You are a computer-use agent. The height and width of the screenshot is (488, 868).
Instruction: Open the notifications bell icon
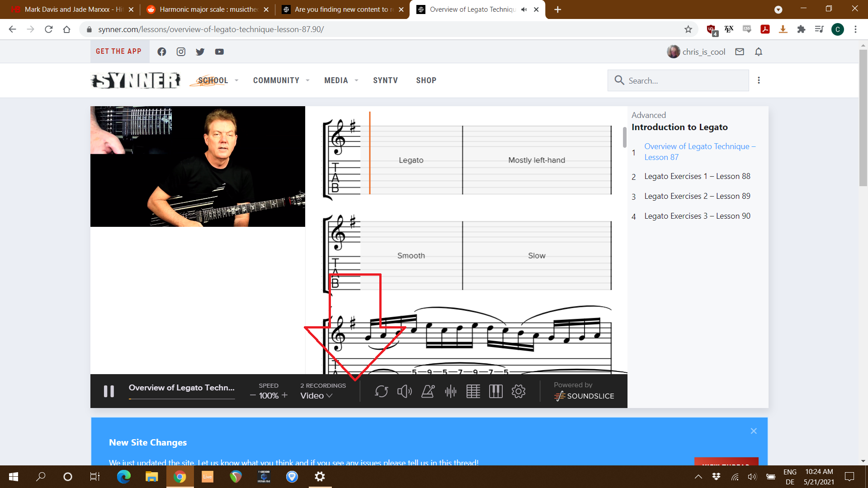[759, 52]
